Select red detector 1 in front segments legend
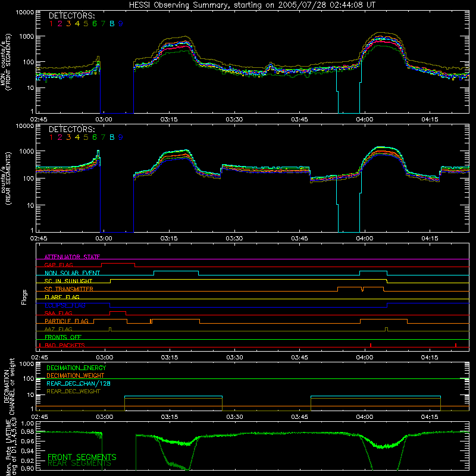 pos(51,24)
